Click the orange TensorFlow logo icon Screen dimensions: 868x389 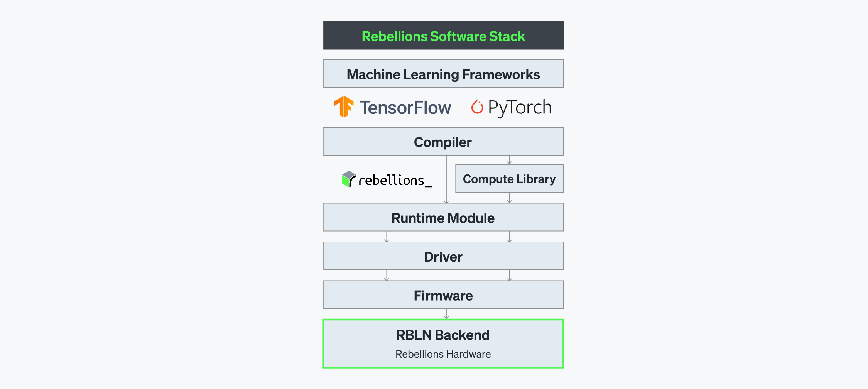(x=344, y=107)
